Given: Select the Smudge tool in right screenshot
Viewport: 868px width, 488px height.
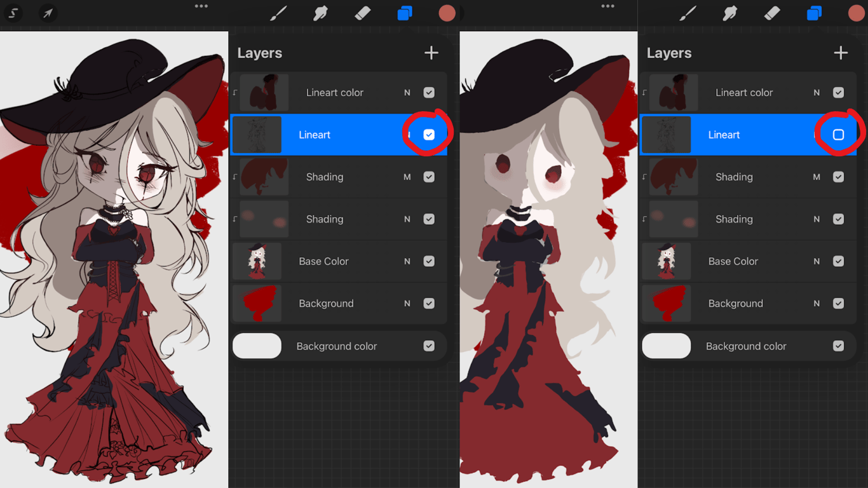Looking at the screenshot, I should click(x=730, y=13).
